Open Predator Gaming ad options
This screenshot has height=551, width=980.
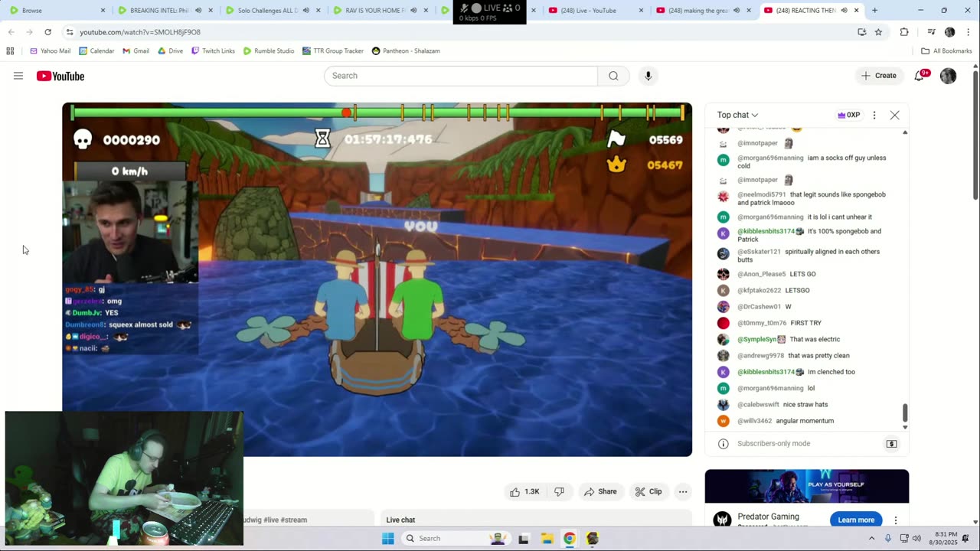[x=895, y=520]
